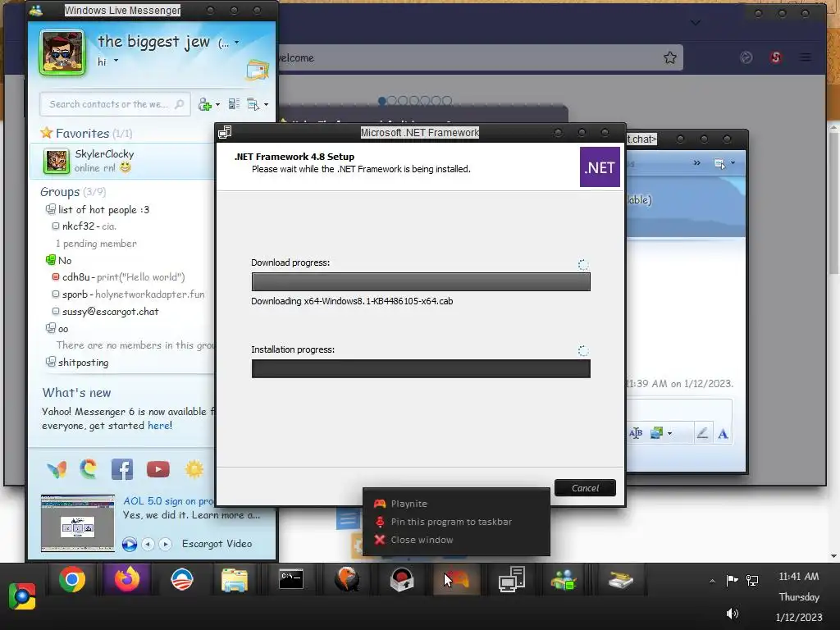The height and width of the screenshot is (630, 840).
Task: Select contact nkcf32
Action: (x=78, y=226)
